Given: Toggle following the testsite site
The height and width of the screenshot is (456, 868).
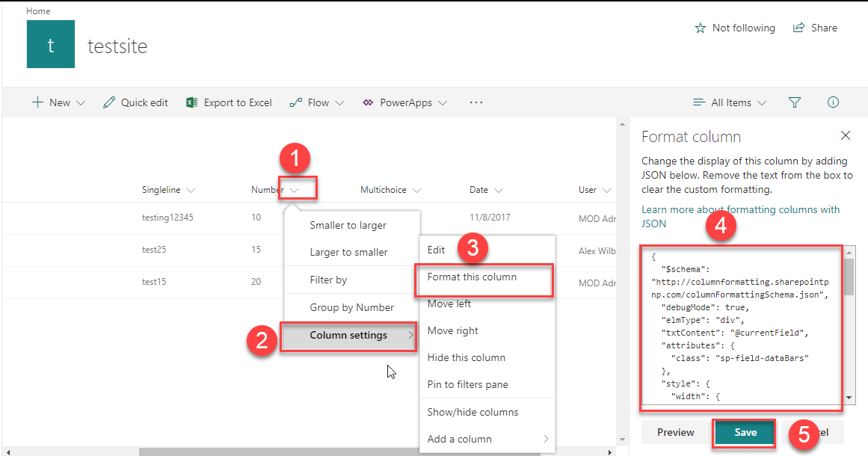Looking at the screenshot, I should tap(733, 28).
